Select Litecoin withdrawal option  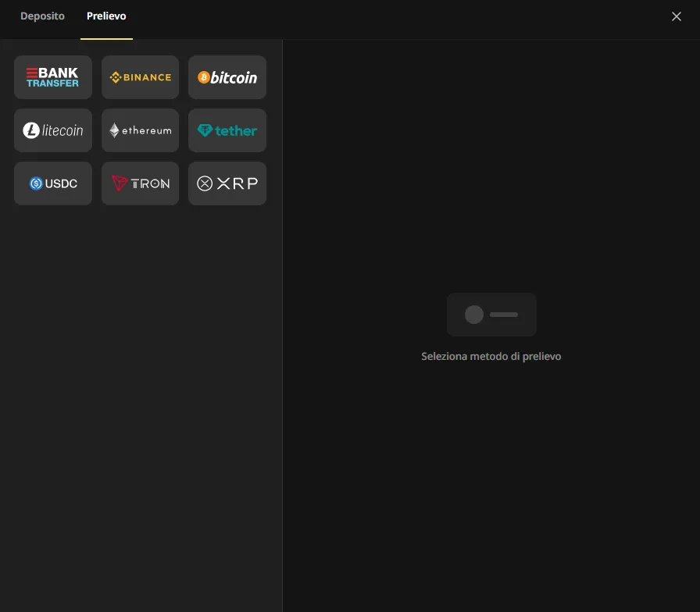click(53, 130)
